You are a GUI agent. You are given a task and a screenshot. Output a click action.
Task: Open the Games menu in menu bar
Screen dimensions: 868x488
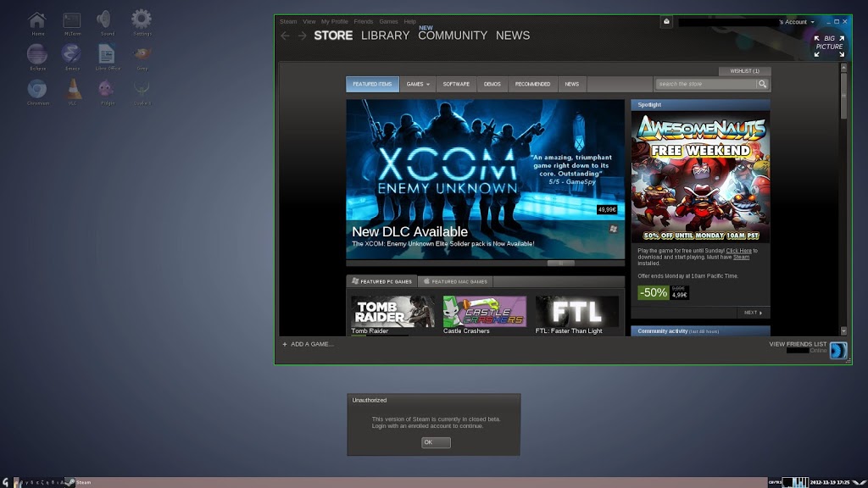[x=388, y=21]
